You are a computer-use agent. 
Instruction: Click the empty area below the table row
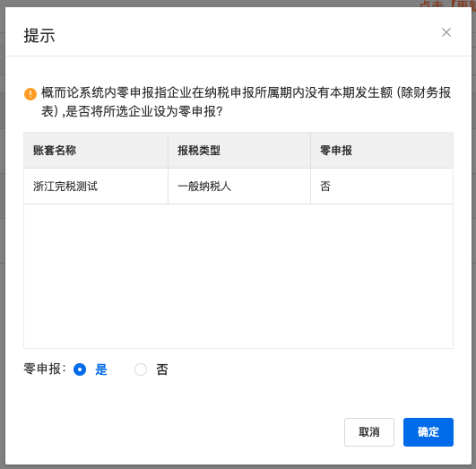238,276
